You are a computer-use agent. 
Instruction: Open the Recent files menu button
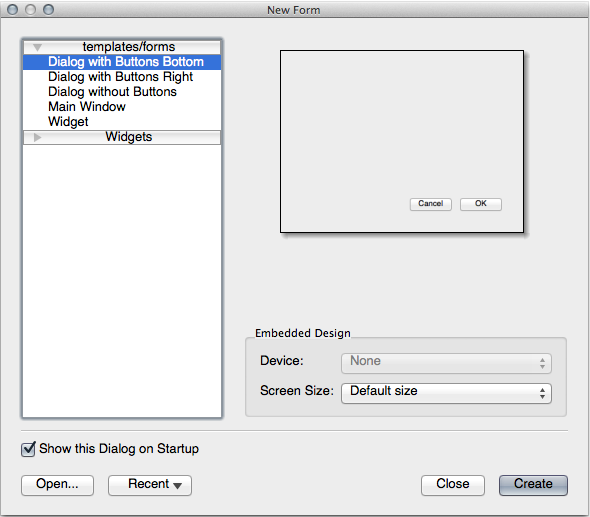(150, 485)
